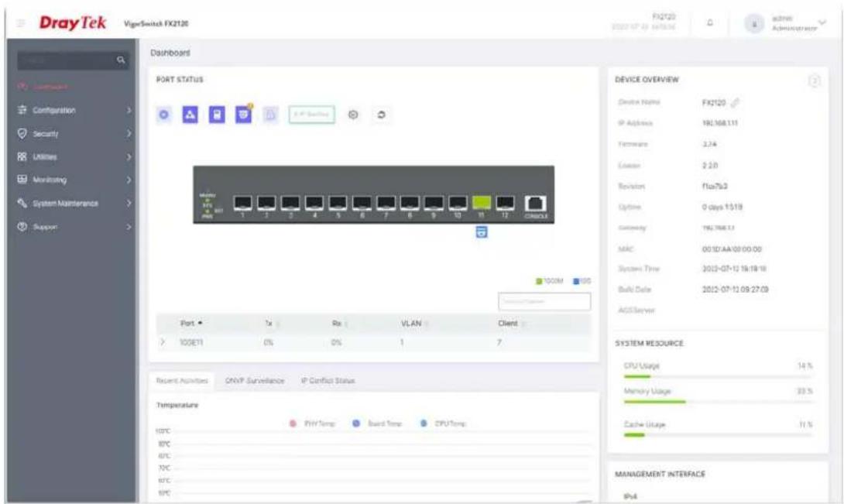Click the Monitoring screen icon
The width and height of the screenshot is (844, 504).
pos(22,180)
